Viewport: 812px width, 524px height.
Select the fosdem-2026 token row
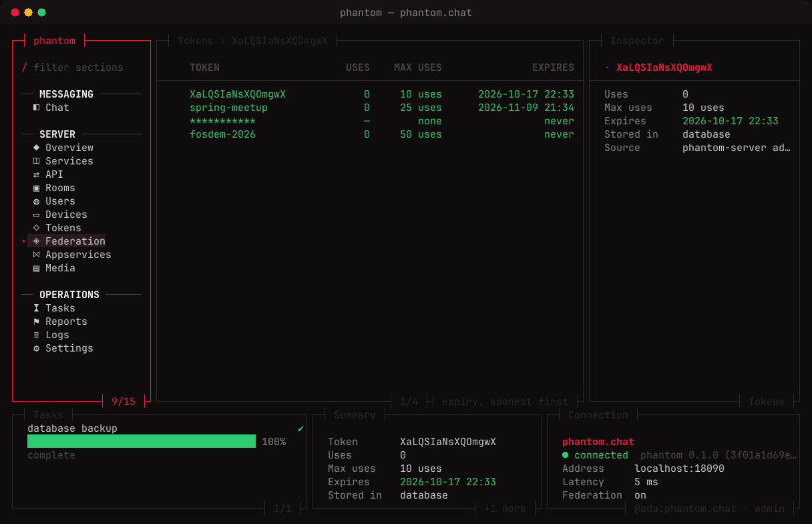tap(370, 134)
